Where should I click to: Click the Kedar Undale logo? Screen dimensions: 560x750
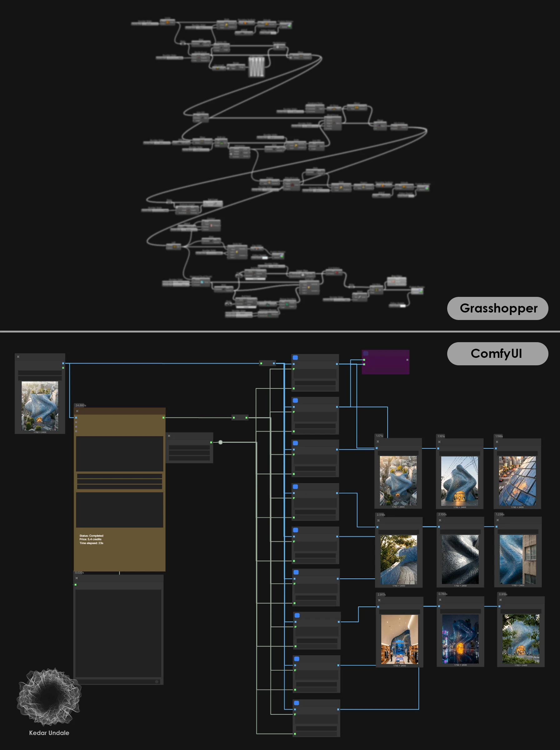[49, 698]
